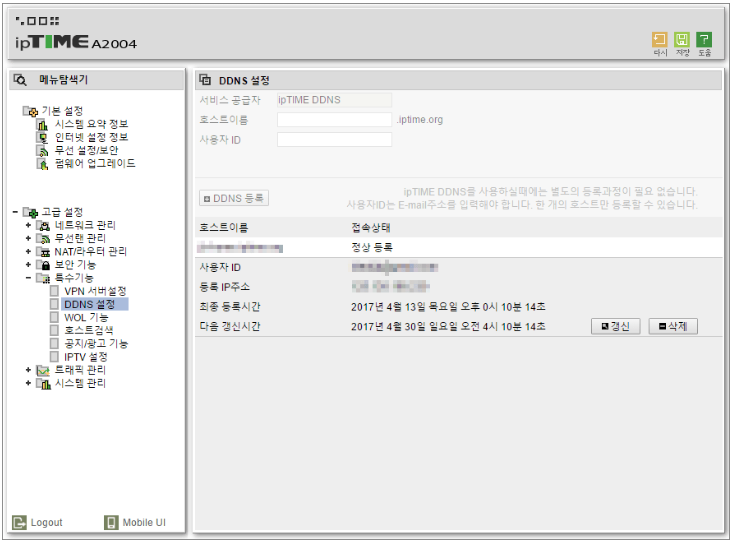This screenshot has width=732, height=540.
Task: Select IPTV 설정 in the tree
Action: click(86, 357)
